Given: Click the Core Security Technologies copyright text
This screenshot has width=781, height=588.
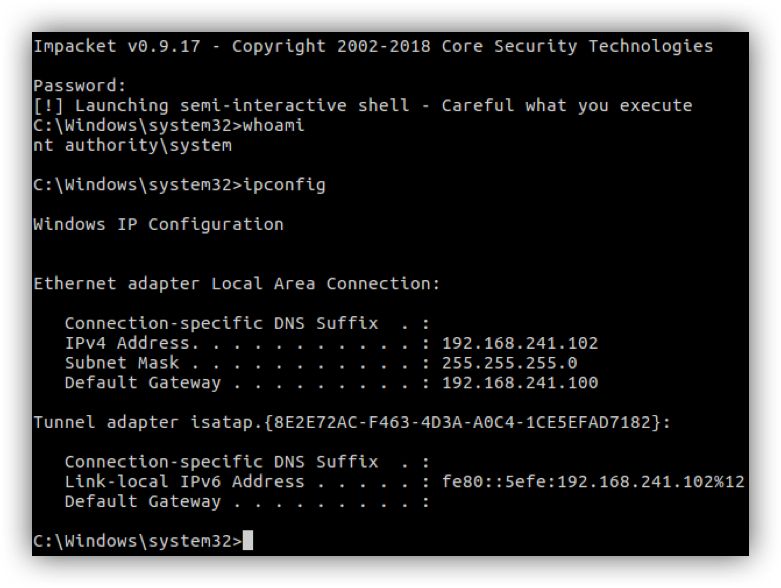Looking at the screenshot, I should [577, 46].
